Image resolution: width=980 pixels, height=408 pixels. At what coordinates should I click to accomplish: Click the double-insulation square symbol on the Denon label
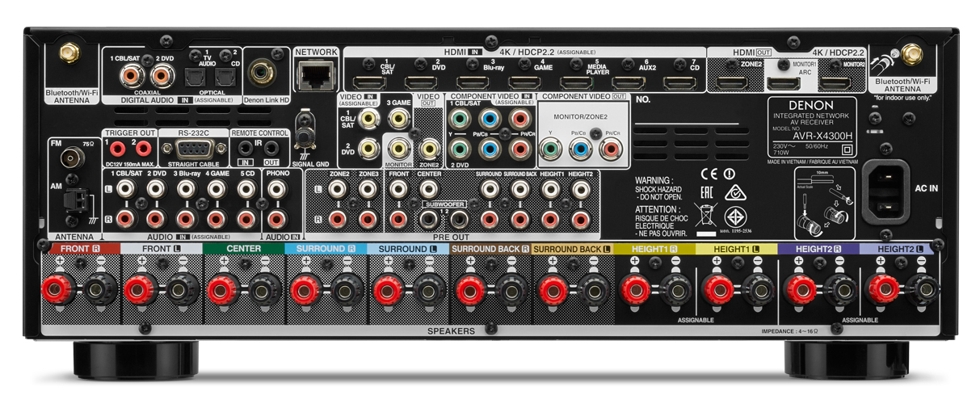tap(847, 149)
